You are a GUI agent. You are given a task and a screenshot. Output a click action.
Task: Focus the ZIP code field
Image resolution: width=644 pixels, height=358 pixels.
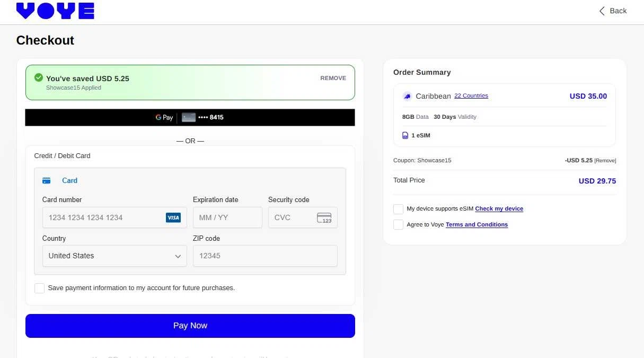[x=265, y=256]
